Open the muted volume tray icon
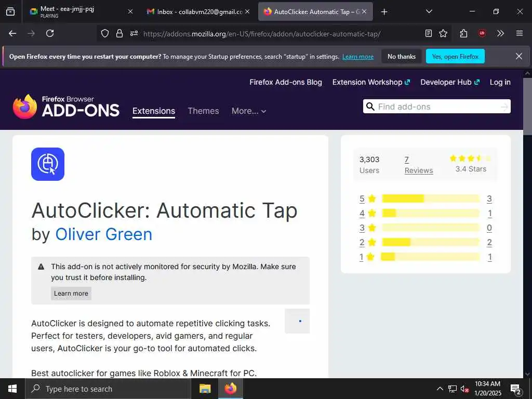The height and width of the screenshot is (399, 532). point(465,389)
